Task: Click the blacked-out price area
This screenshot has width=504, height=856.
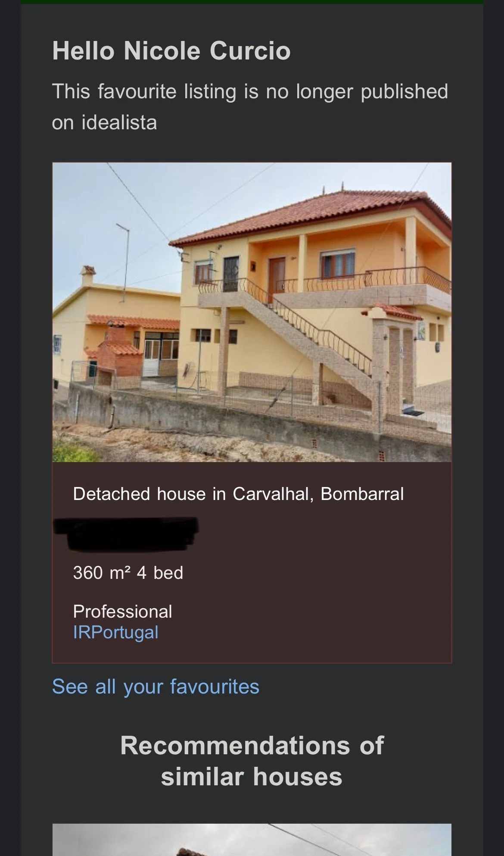Action: [x=126, y=534]
